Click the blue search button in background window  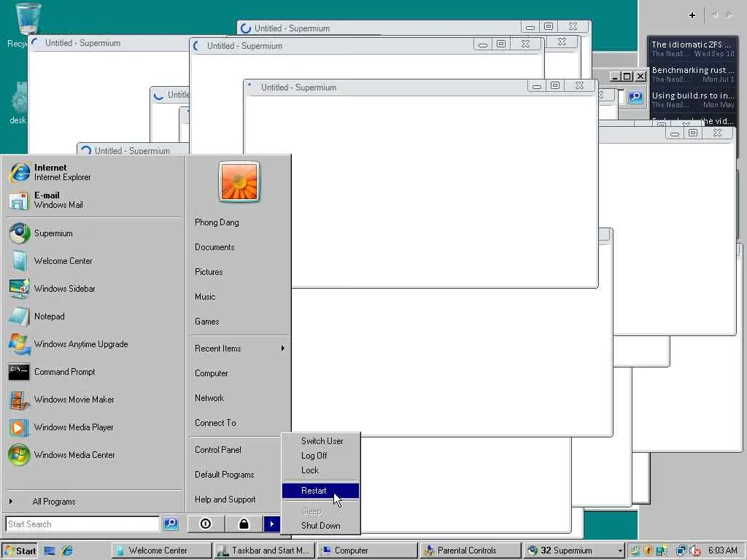pyautogui.click(x=635, y=97)
